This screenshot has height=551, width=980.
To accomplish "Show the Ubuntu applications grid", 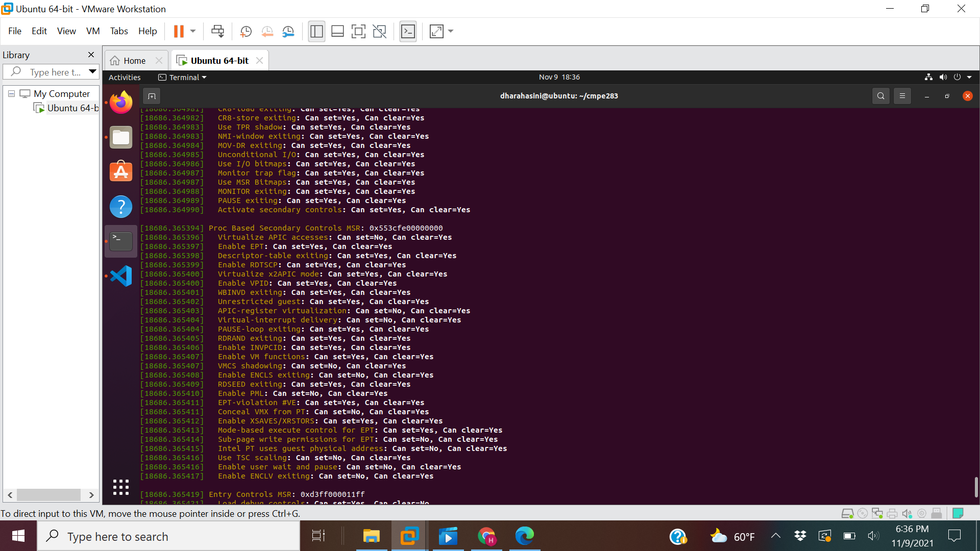I will click(121, 487).
